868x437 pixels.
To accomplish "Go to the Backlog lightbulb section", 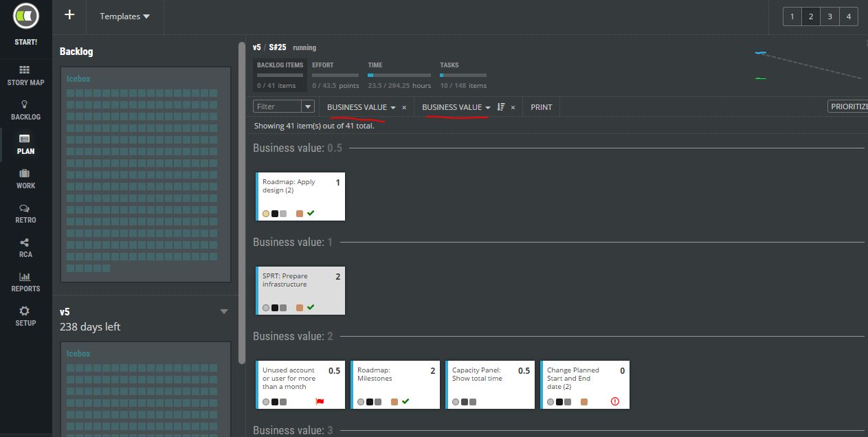I will [x=25, y=110].
